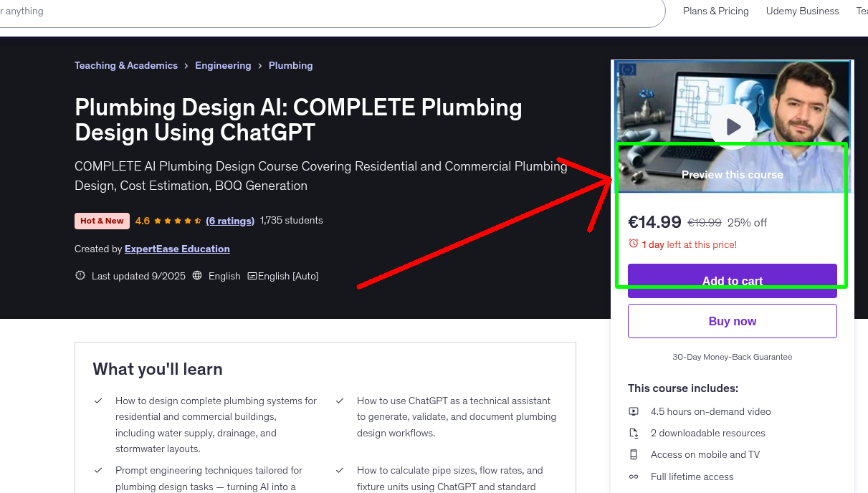Image resolution: width=868 pixels, height=493 pixels.
Task: Click the ExpertEase Education creator link
Action: pos(177,249)
